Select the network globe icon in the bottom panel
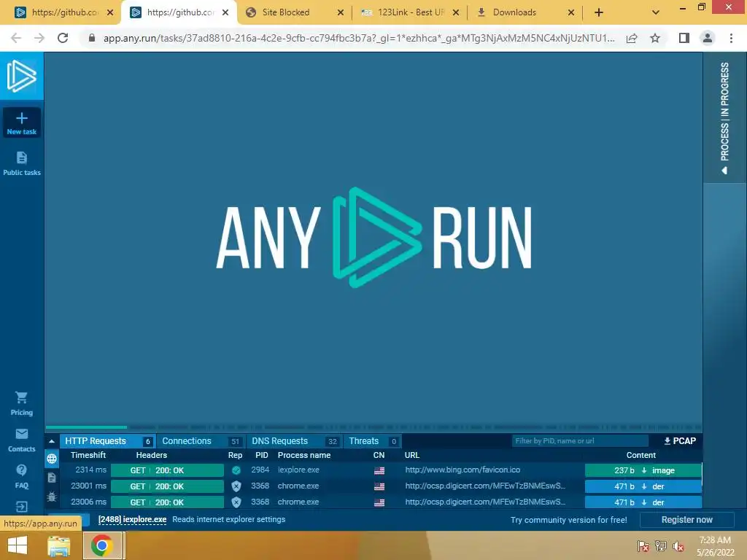 coord(52,459)
